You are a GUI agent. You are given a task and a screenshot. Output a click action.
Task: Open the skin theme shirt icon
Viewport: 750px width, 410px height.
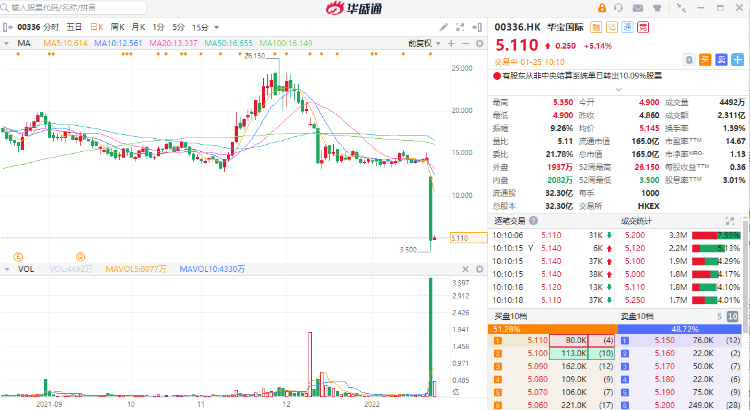point(657,8)
